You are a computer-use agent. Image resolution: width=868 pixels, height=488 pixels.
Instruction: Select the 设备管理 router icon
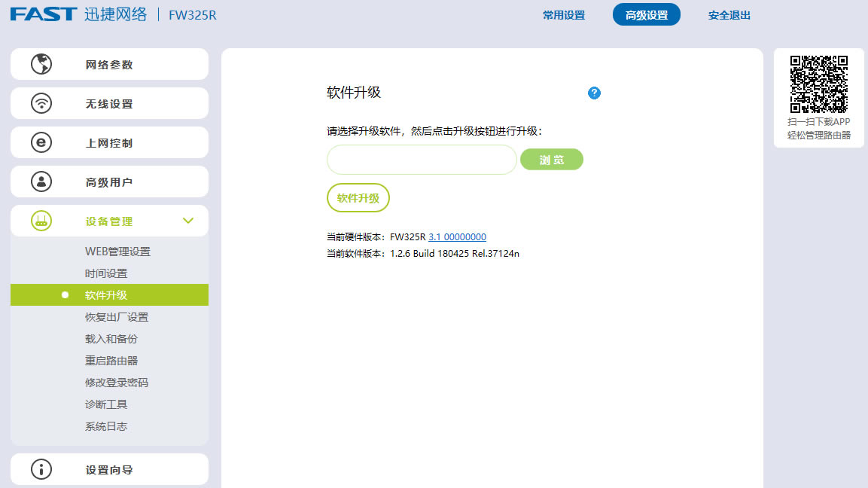click(x=41, y=220)
